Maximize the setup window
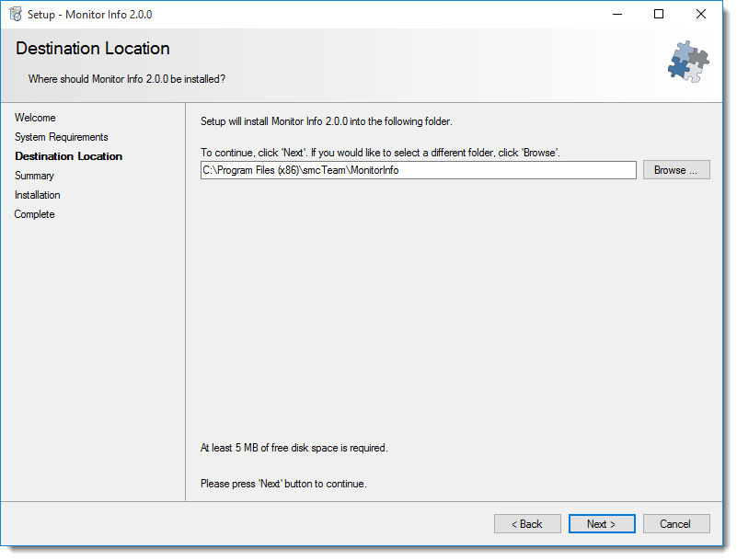Viewport: 737px width, 560px height. click(659, 14)
